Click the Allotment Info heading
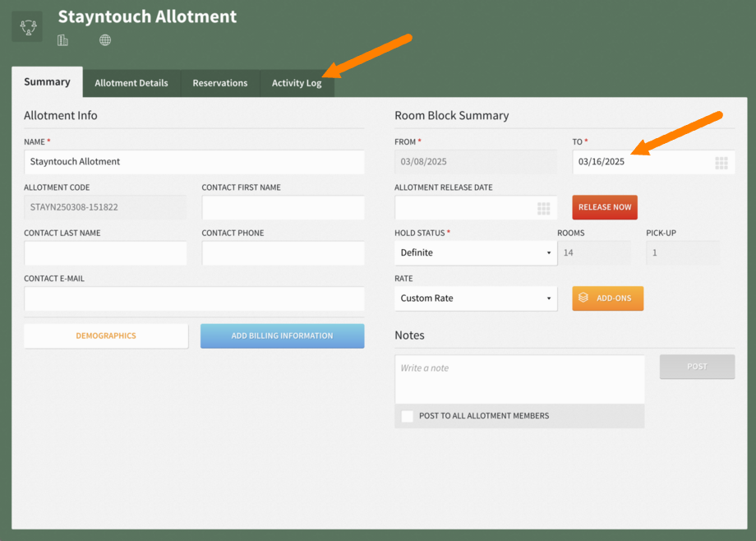This screenshot has width=756, height=541. 61,115
